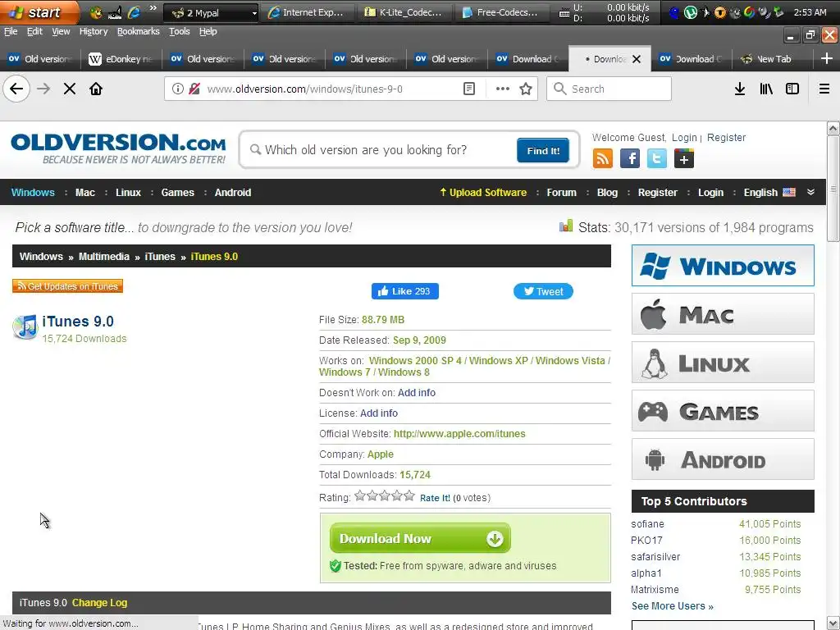840x630 pixels.
Task: Open the History menu
Action: 94,32
